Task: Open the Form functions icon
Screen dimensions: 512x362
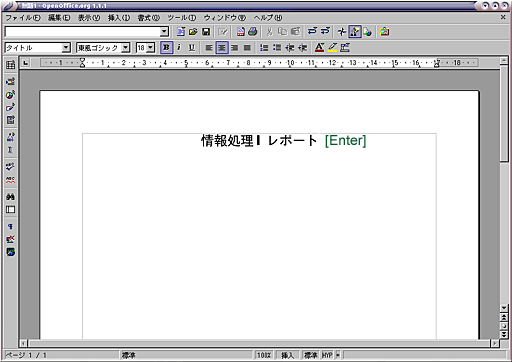Action: tap(10, 120)
